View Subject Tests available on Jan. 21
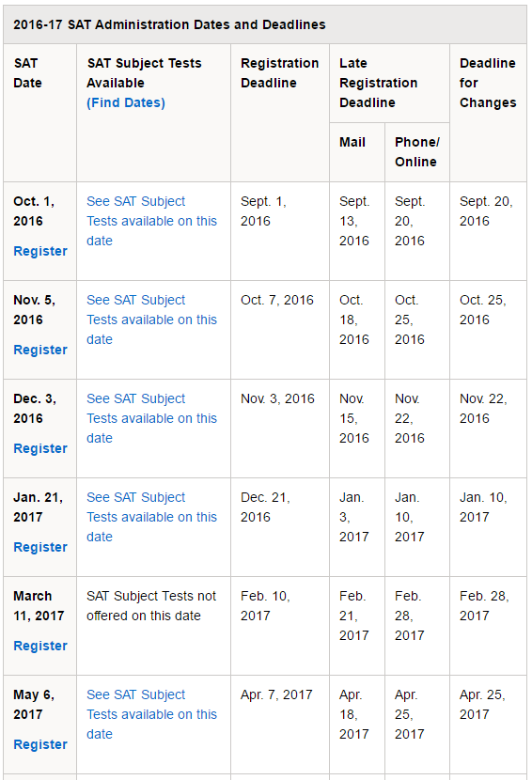The image size is (532, 780). (151, 517)
